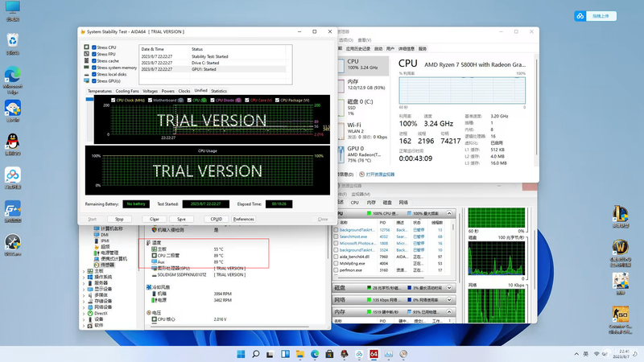Select the GPU1: Started log row
644x362 pixels.
213,69
